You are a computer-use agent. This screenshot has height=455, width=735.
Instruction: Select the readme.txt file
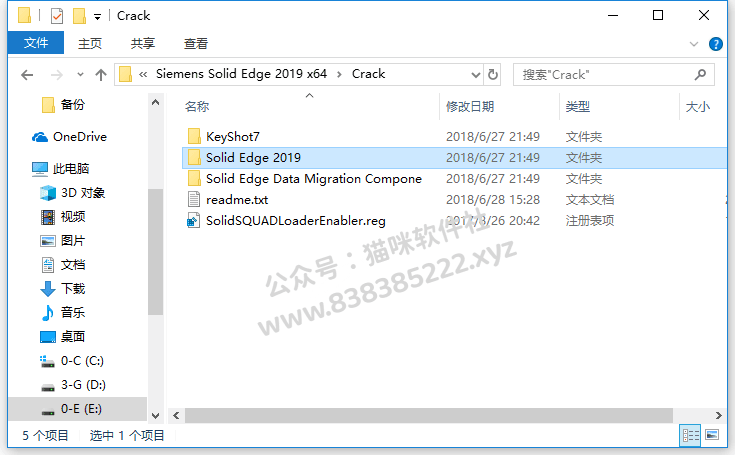[237, 200]
